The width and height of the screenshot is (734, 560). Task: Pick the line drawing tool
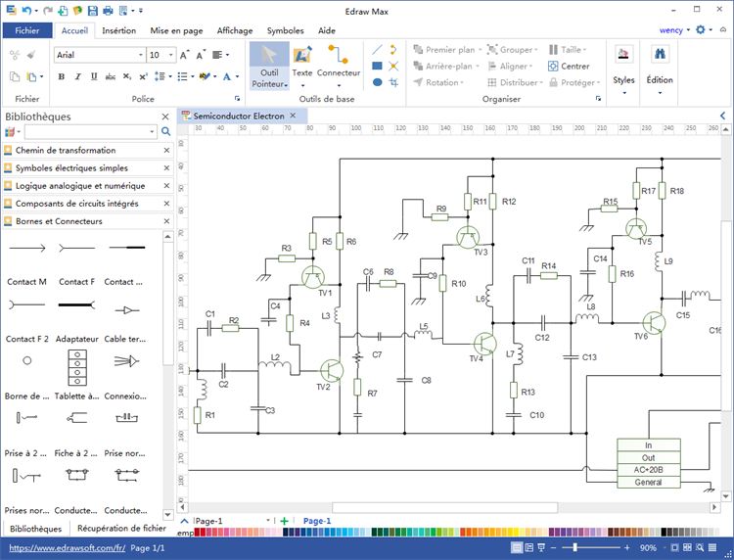[378, 49]
